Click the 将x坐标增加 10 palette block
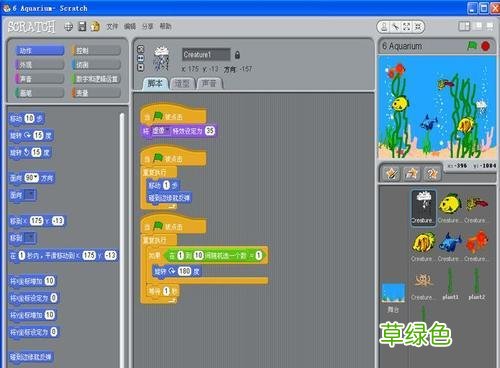Image resolution: width=500 pixels, height=368 pixels. click(x=32, y=281)
